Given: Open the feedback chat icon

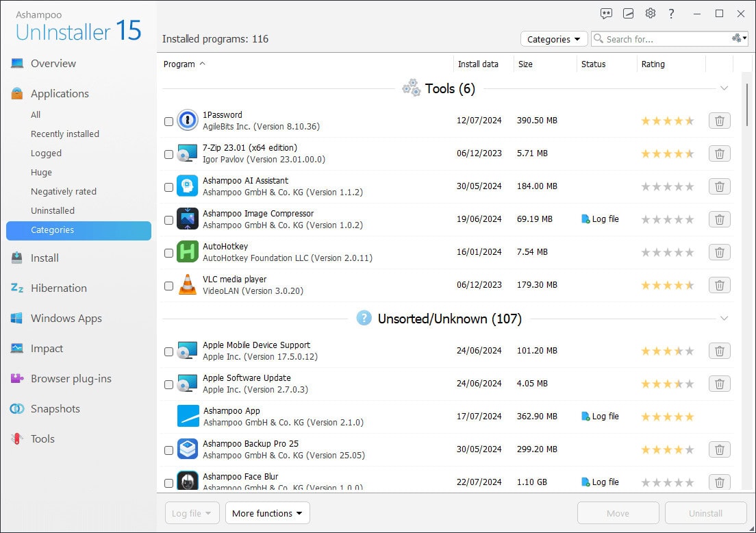Looking at the screenshot, I should 606,14.
